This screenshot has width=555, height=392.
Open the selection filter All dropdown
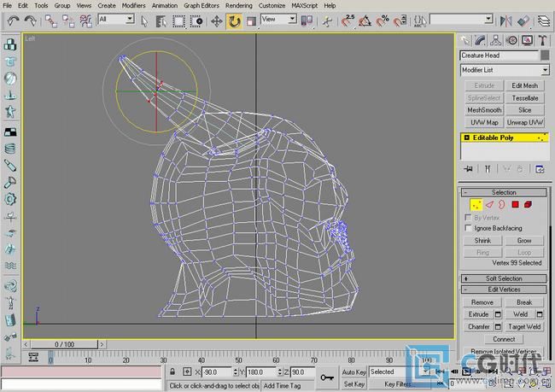point(131,19)
